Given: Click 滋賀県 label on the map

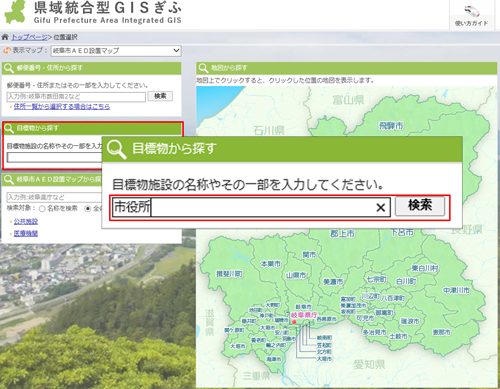Looking at the screenshot, I should (209, 323).
